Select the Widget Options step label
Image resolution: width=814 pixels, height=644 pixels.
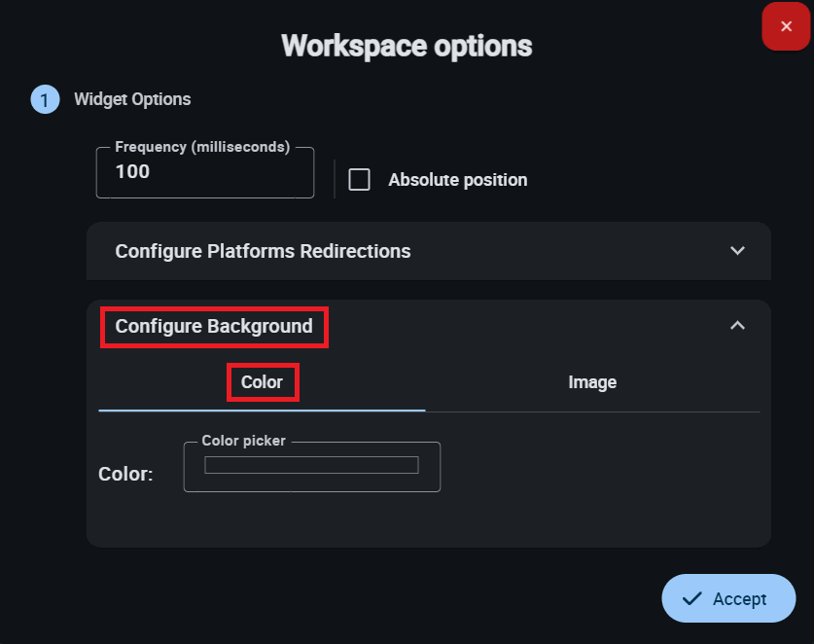132,99
